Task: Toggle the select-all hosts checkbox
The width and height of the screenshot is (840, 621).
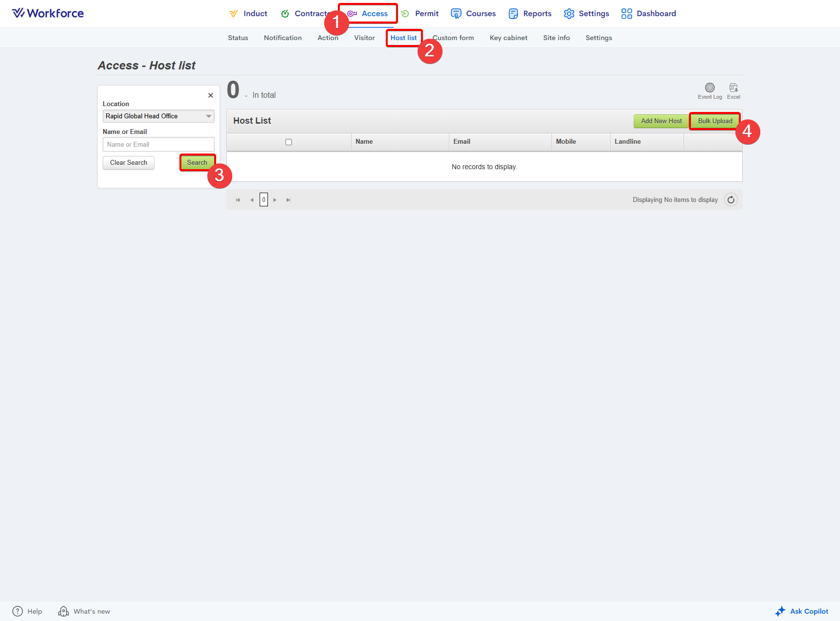Action: pos(288,142)
